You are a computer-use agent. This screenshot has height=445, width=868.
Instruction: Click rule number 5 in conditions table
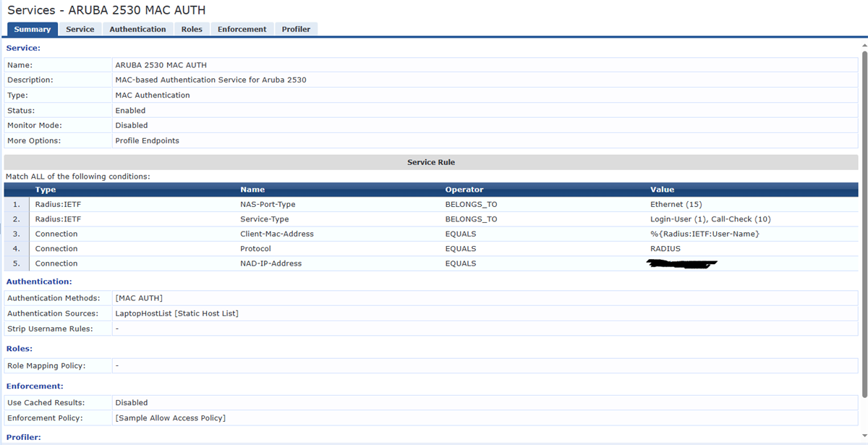16,263
